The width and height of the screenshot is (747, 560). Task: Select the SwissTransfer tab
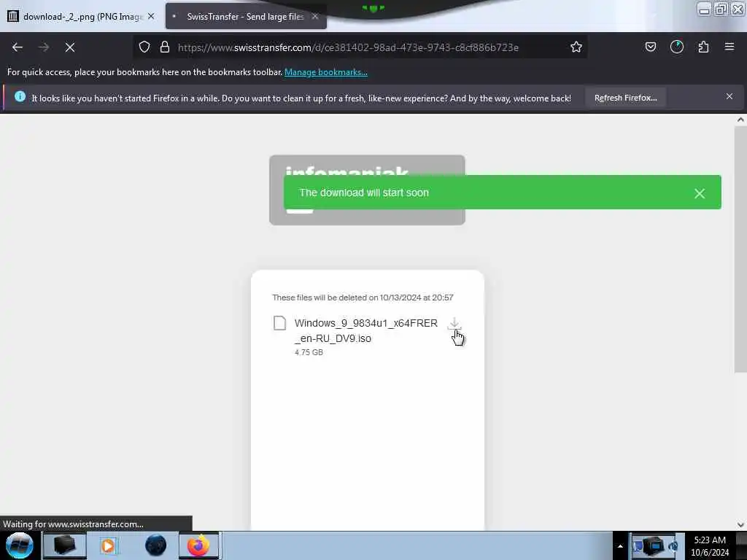tap(246, 16)
